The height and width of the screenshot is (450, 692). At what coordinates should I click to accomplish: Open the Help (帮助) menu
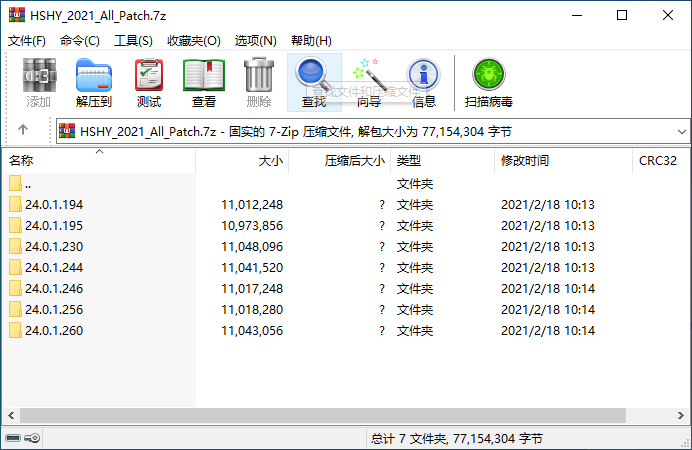(x=311, y=41)
